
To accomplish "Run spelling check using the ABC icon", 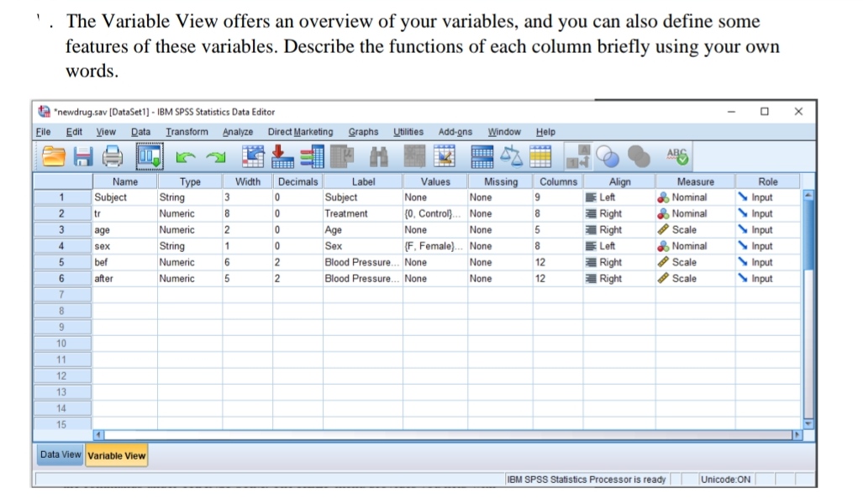I will (x=676, y=156).
